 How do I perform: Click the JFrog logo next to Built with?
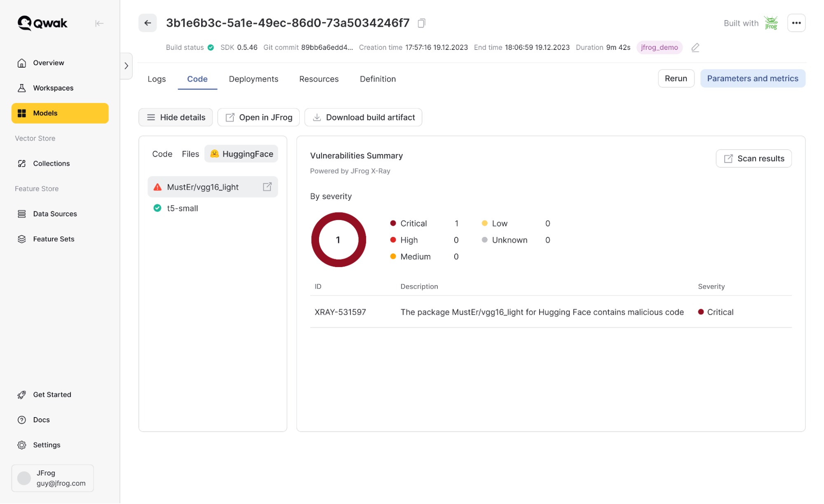pos(771,23)
